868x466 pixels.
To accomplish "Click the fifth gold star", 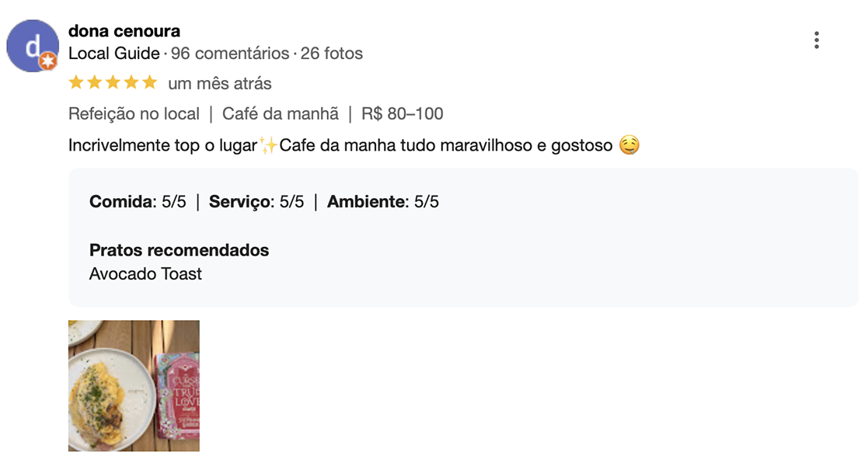I will [x=149, y=83].
